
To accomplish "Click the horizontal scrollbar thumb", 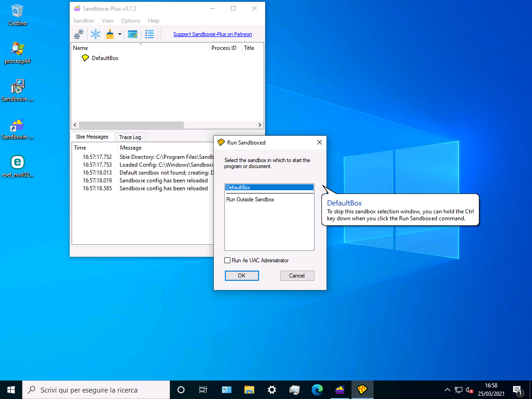I will pyautogui.click(x=131, y=125).
